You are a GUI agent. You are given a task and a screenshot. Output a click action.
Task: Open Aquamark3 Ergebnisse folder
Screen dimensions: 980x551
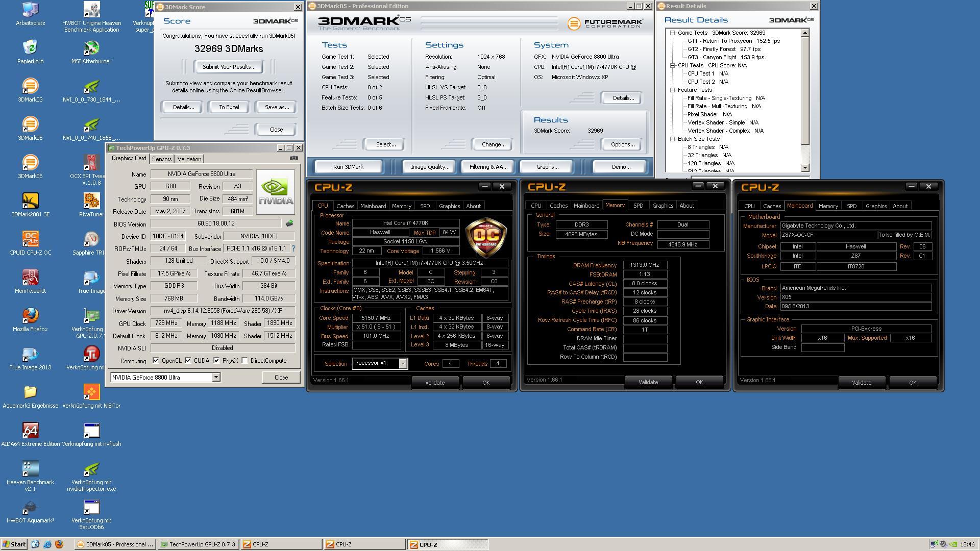pyautogui.click(x=30, y=396)
